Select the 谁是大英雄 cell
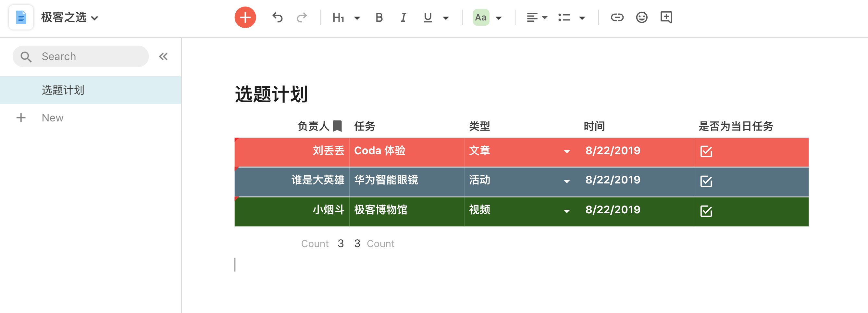This screenshot has height=313, width=868. coord(292,182)
